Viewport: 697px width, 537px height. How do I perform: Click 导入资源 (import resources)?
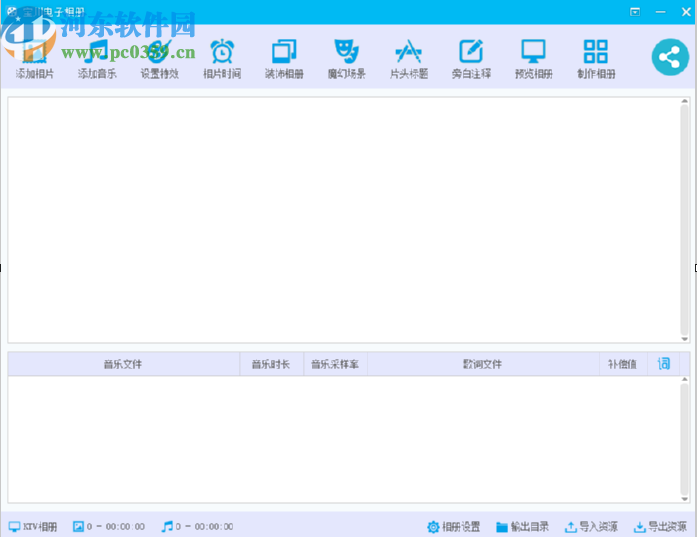tap(591, 527)
